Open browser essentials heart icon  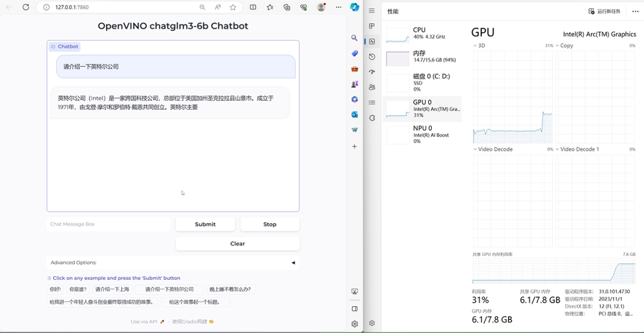click(304, 7)
